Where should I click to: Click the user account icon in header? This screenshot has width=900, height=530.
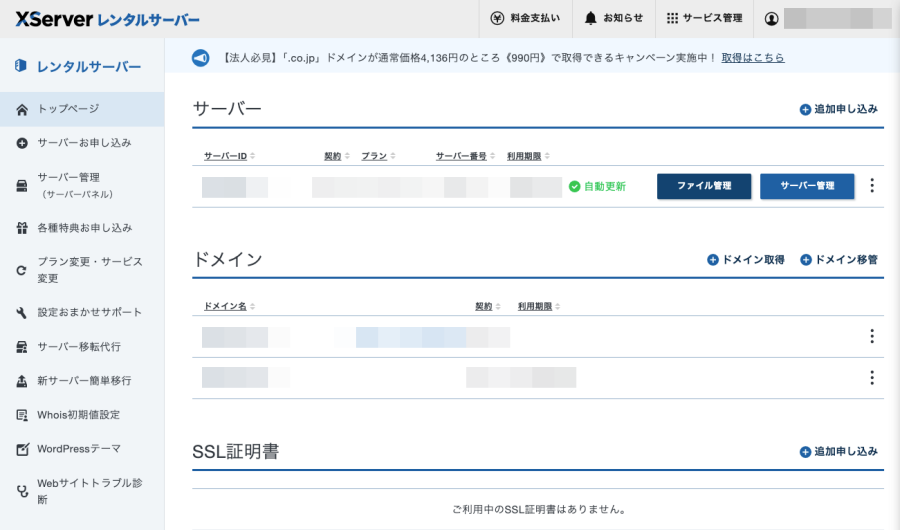771,19
